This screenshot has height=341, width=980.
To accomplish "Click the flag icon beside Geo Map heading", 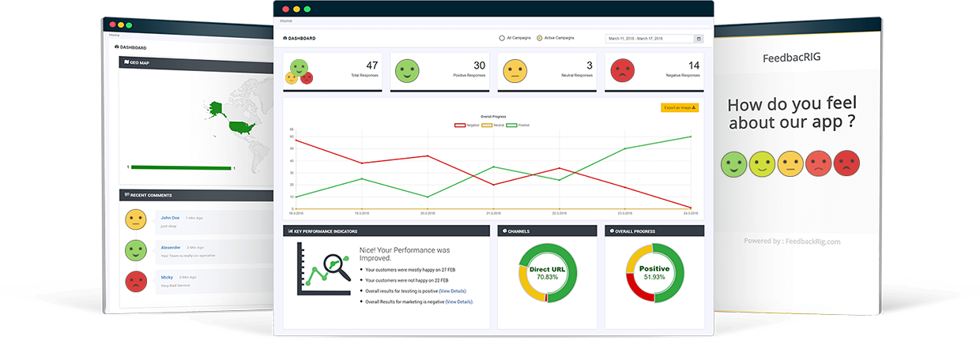I will [126, 62].
